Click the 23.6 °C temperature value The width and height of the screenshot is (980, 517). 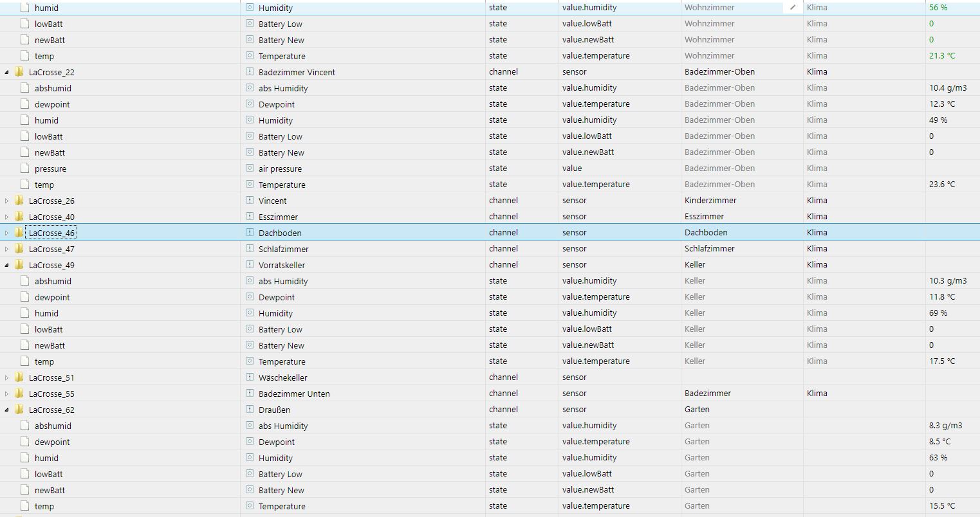[942, 185]
